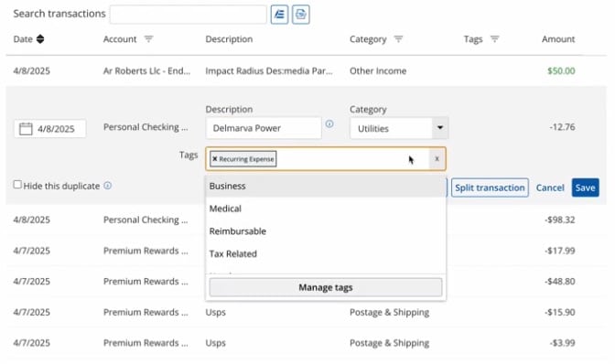
Task: Sort transactions by the Date arrows
Action: coord(40,39)
